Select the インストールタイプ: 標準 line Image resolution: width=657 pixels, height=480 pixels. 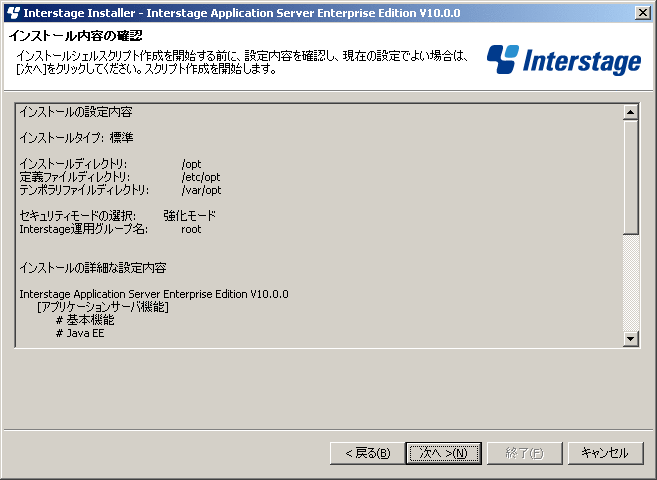(x=76, y=138)
